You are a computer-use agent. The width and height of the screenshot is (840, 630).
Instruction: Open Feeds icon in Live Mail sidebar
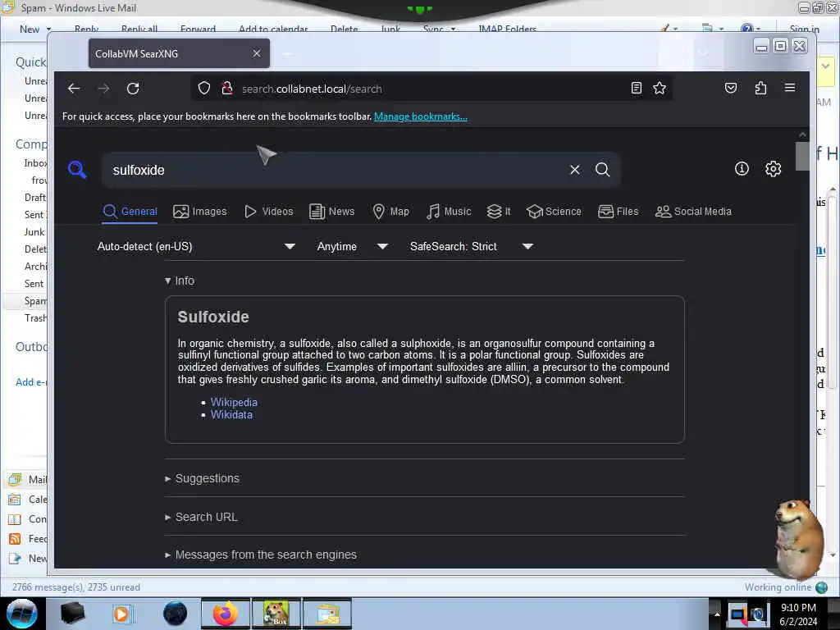15,539
